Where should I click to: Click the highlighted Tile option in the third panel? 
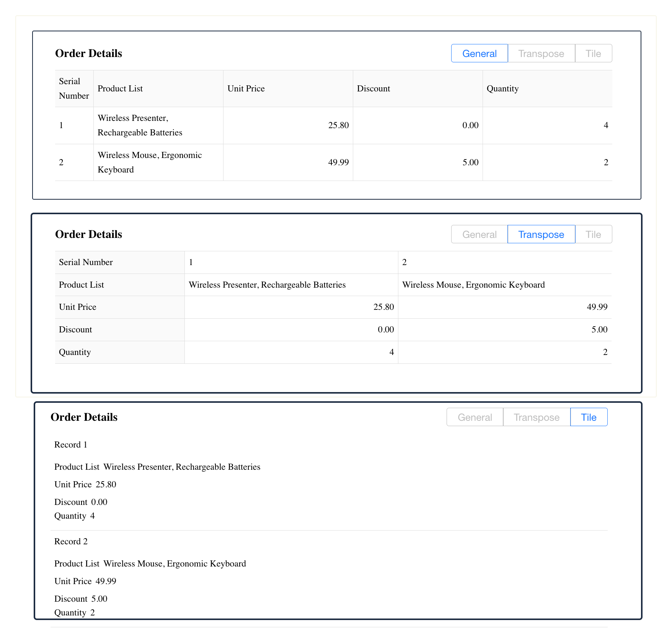tap(588, 417)
